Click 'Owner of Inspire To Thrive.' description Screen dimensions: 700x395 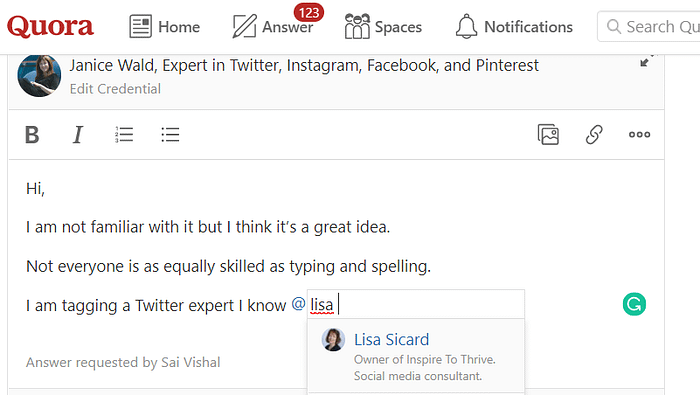425,359
